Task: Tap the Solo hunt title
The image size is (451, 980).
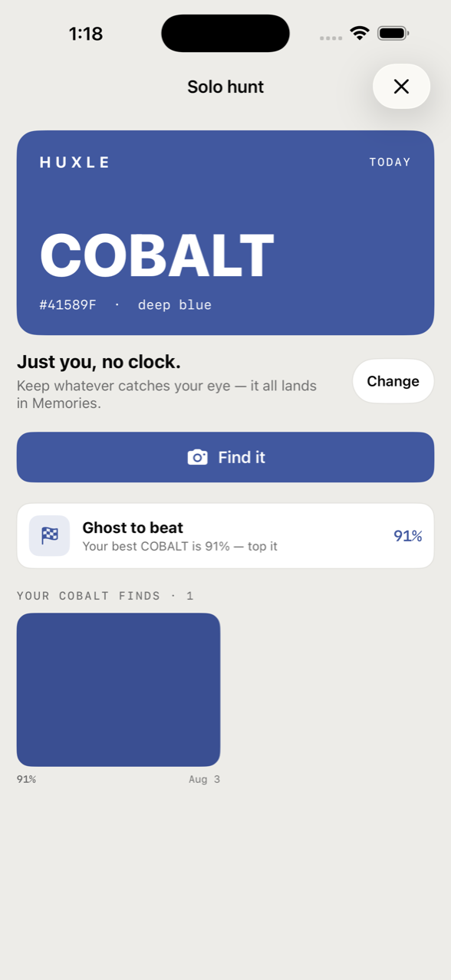Action: pos(225,87)
